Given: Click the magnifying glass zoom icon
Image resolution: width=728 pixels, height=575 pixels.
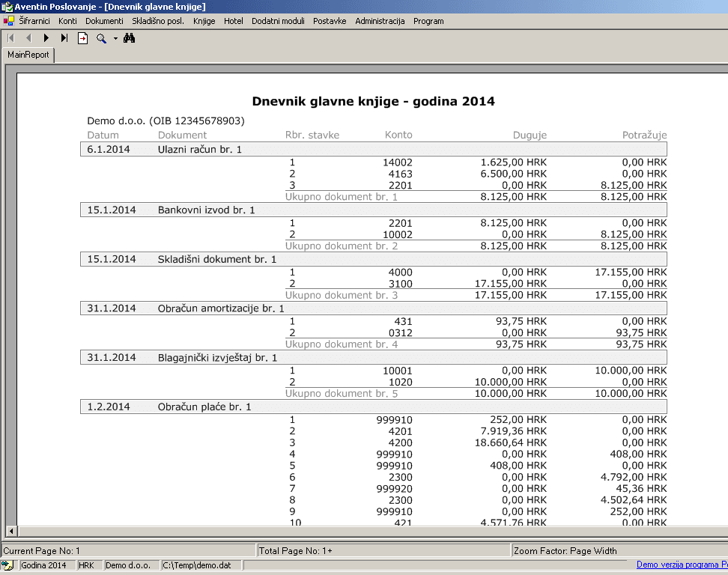Looking at the screenshot, I should coord(101,37).
